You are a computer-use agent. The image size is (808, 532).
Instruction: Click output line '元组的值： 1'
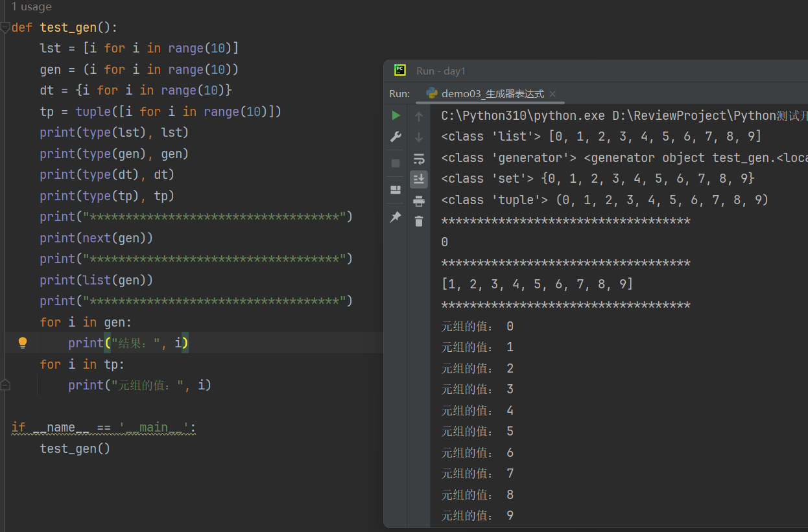[478, 347]
